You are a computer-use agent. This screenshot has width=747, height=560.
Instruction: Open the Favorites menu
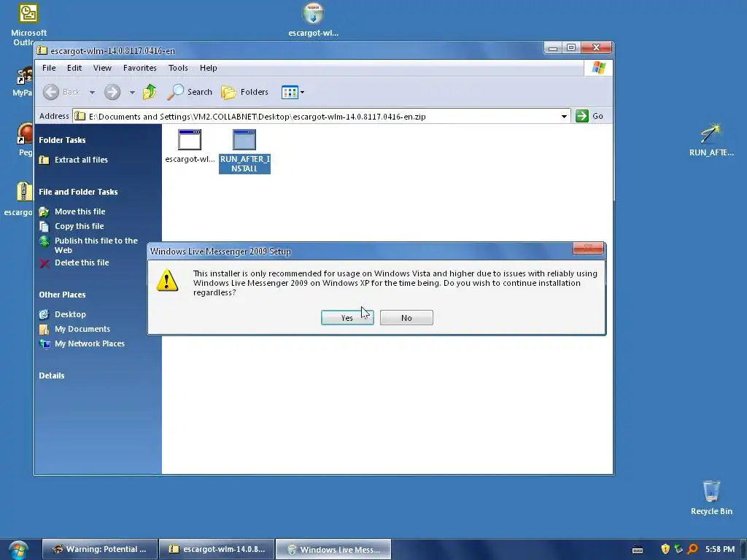coord(139,68)
